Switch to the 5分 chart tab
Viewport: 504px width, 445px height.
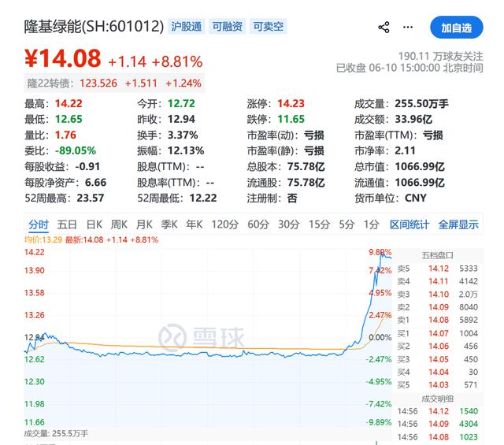point(346,224)
